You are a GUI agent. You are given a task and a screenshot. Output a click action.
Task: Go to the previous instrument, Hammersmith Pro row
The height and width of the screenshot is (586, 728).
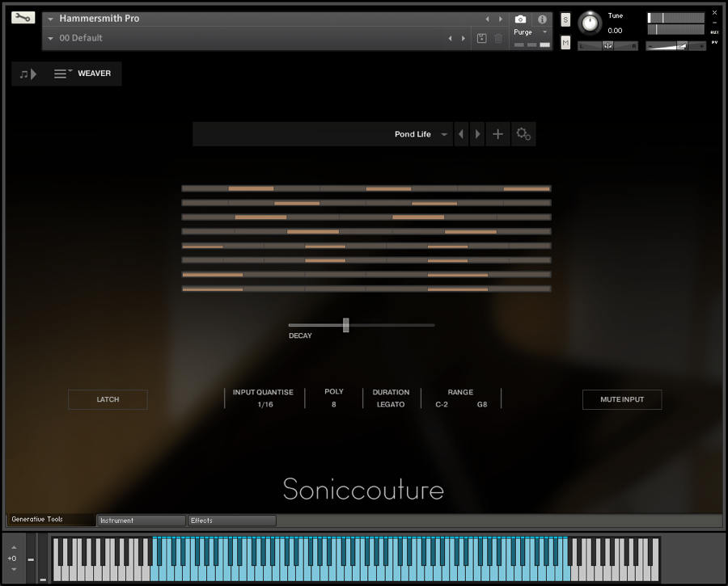pos(487,19)
